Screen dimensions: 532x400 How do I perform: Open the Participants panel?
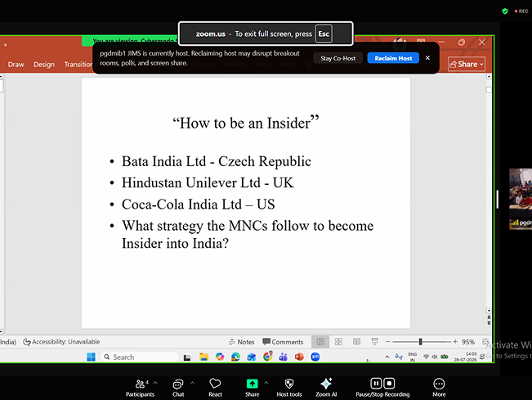(x=140, y=387)
